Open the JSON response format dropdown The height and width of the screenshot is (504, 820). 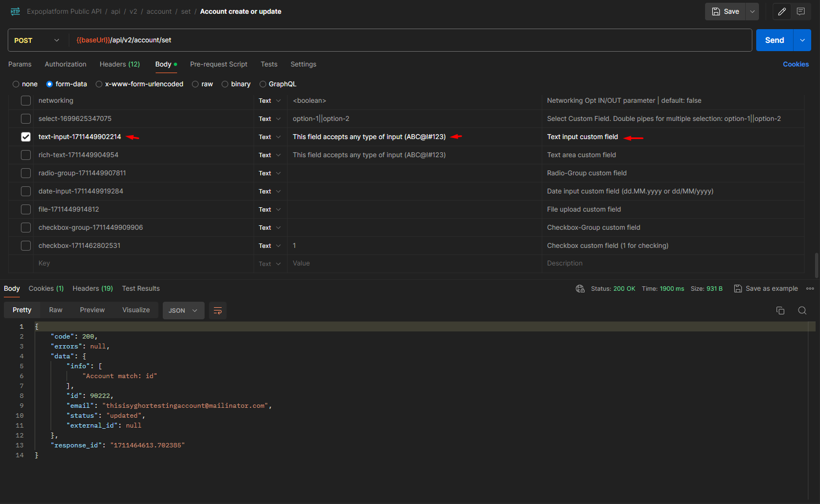click(x=183, y=311)
